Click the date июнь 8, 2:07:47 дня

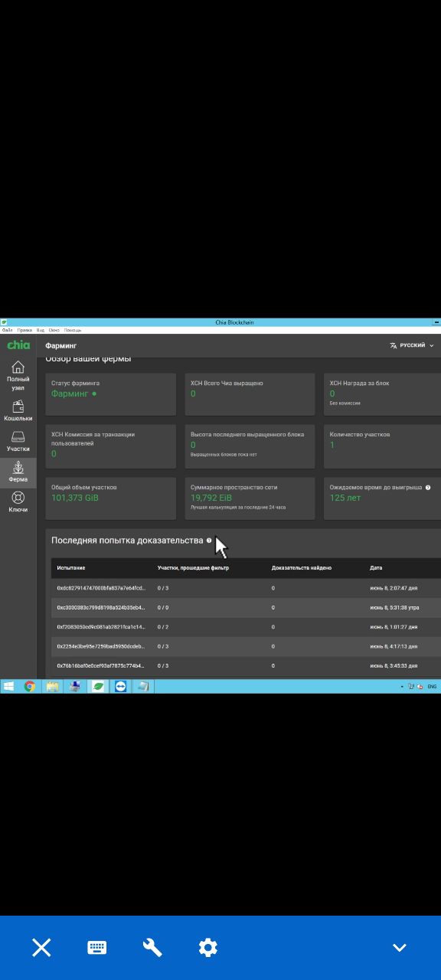[x=394, y=588]
